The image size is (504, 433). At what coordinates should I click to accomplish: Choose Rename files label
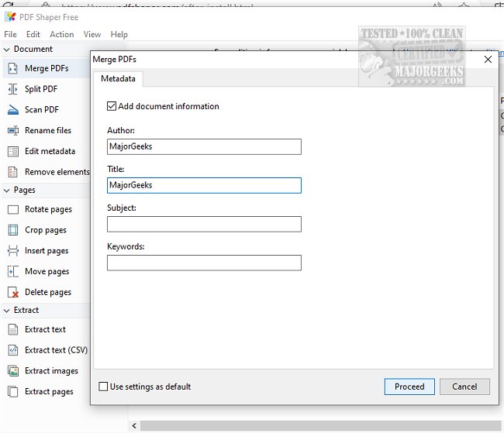(x=48, y=130)
